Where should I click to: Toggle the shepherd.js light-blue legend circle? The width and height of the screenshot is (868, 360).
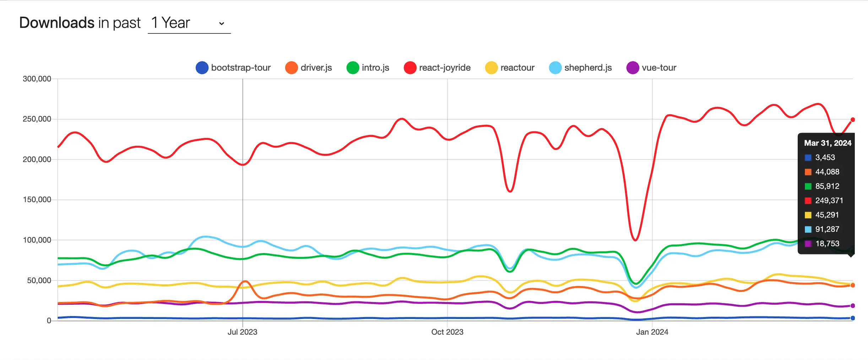click(555, 68)
